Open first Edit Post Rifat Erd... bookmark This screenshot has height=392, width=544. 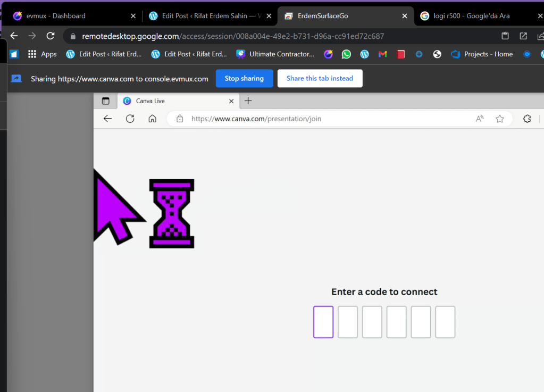(x=104, y=54)
